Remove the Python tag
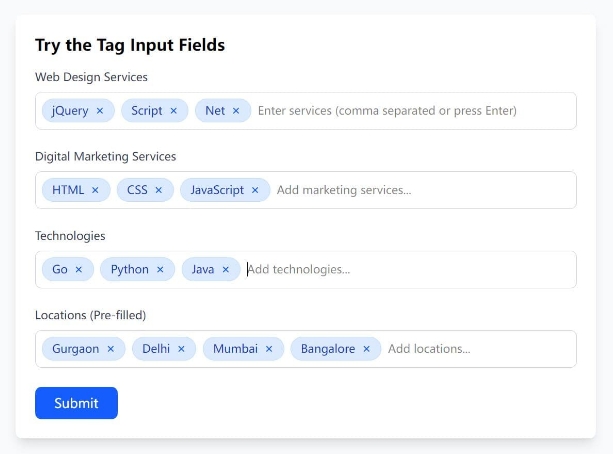Image resolution: width=613 pixels, height=454 pixels. [x=160, y=270]
